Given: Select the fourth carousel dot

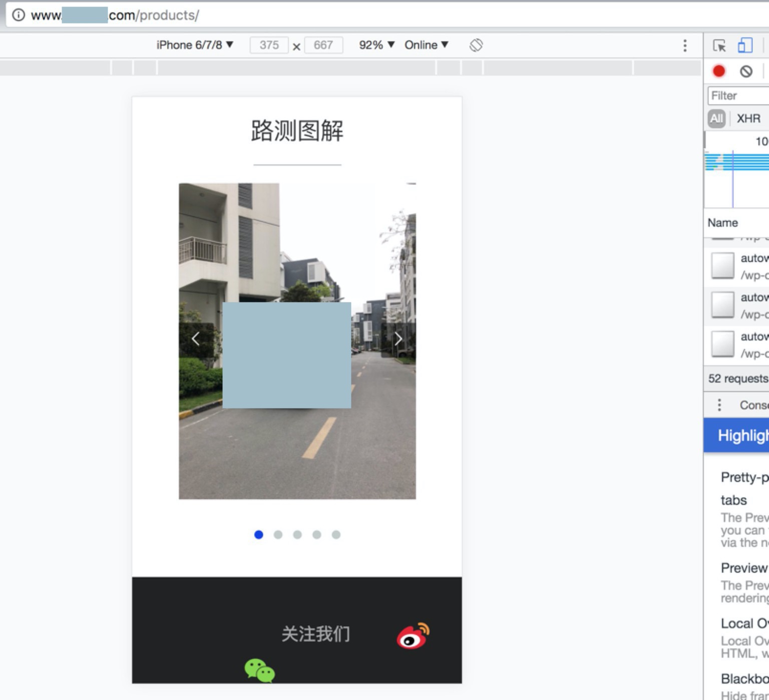Looking at the screenshot, I should pyautogui.click(x=316, y=535).
